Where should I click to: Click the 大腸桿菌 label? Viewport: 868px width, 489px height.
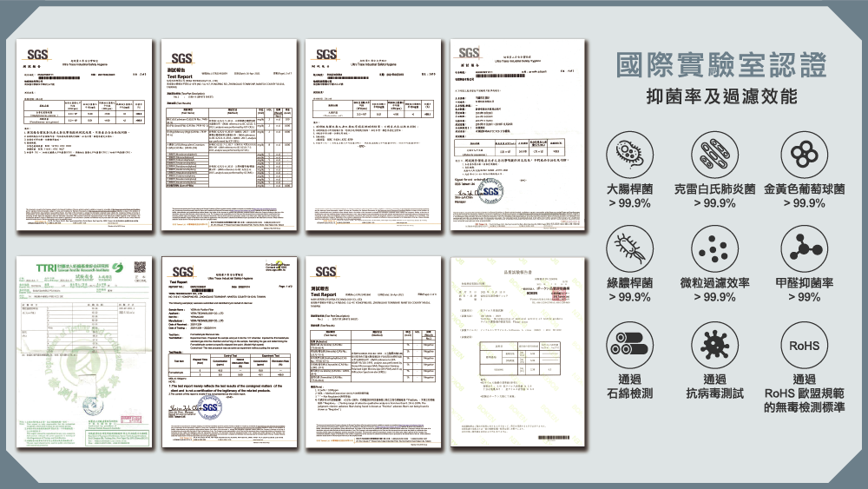pos(630,188)
